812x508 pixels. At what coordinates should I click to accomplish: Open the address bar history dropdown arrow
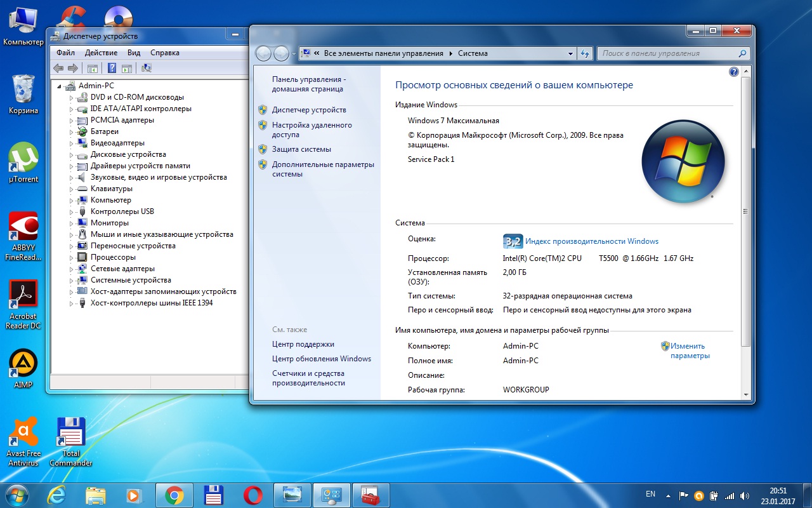570,54
